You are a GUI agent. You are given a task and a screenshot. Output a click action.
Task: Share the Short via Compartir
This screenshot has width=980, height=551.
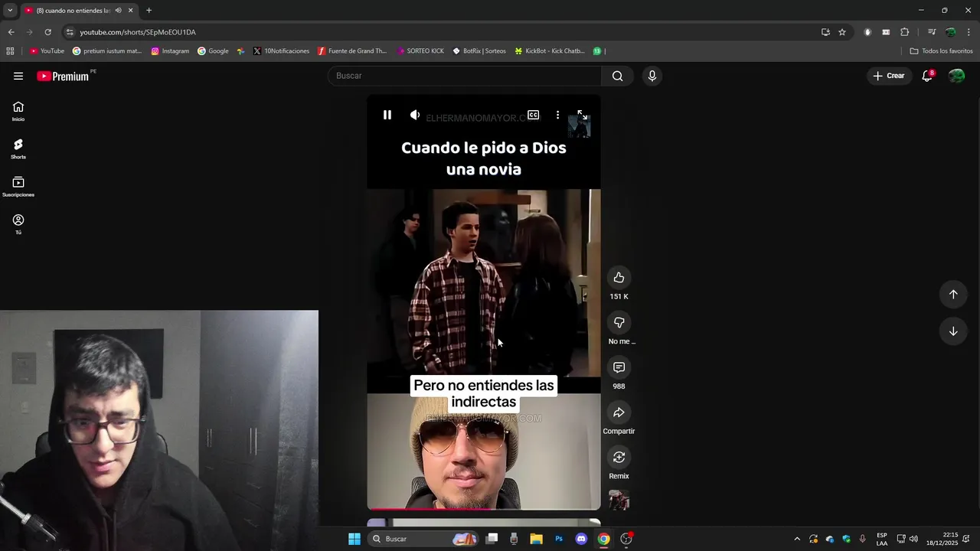[619, 412]
